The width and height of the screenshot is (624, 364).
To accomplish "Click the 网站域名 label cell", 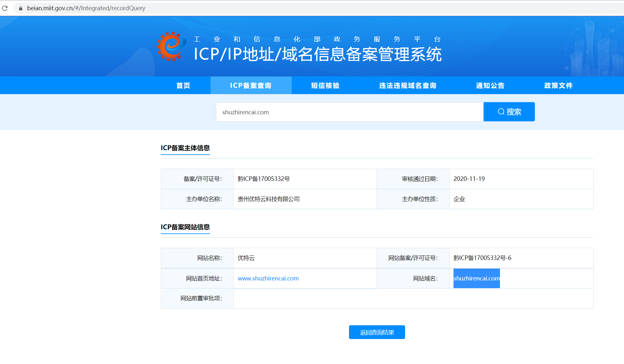I will [413, 279].
